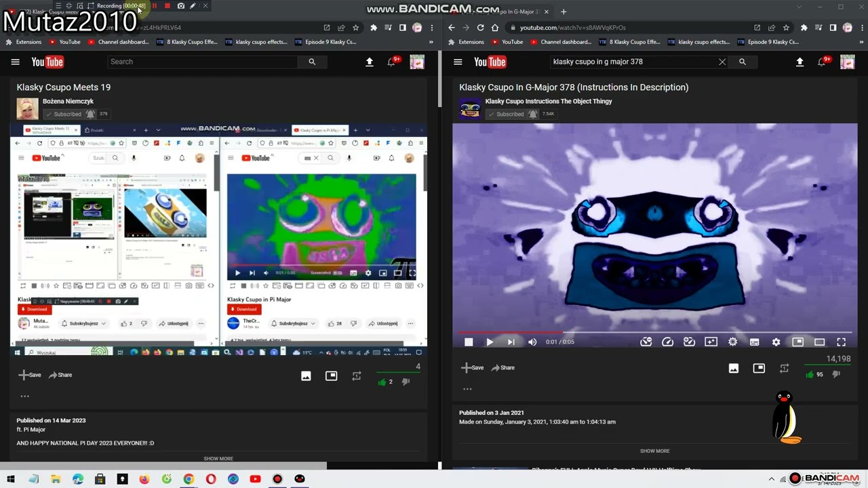Click the left window's horizontal scrollbar
The image size is (868, 488).
click(163, 466)
